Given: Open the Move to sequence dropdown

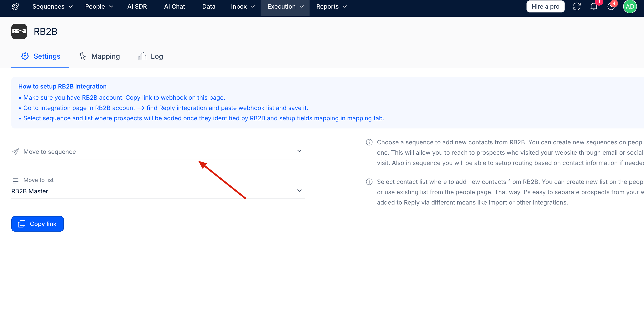Looking at the screenshot, I should tap(158, 151).
